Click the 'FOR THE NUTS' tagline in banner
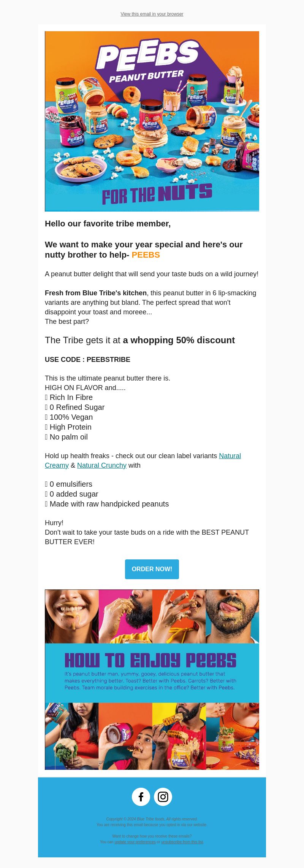Viewport: 304px width, 868px height. [157, 194]
